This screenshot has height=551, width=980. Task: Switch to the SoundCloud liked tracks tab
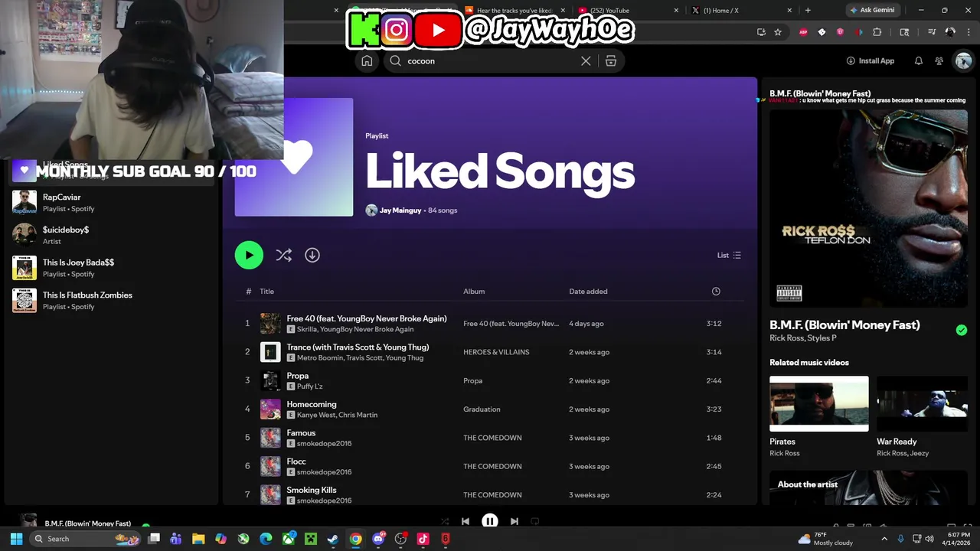coord(514,11)
